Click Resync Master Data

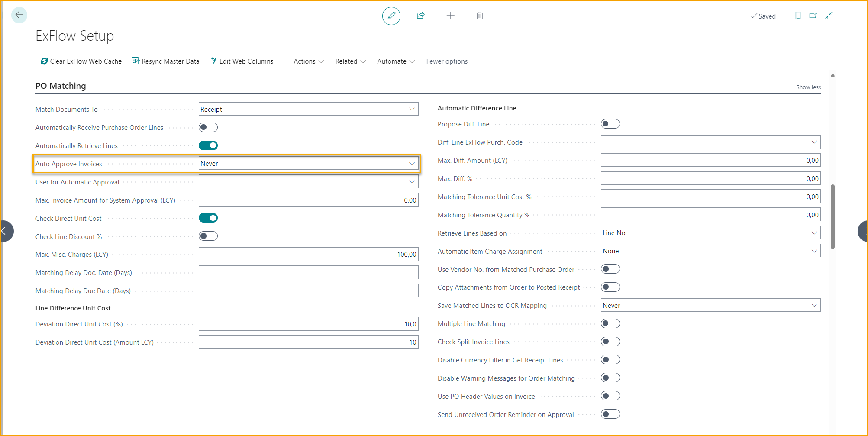tap(166, 61)
